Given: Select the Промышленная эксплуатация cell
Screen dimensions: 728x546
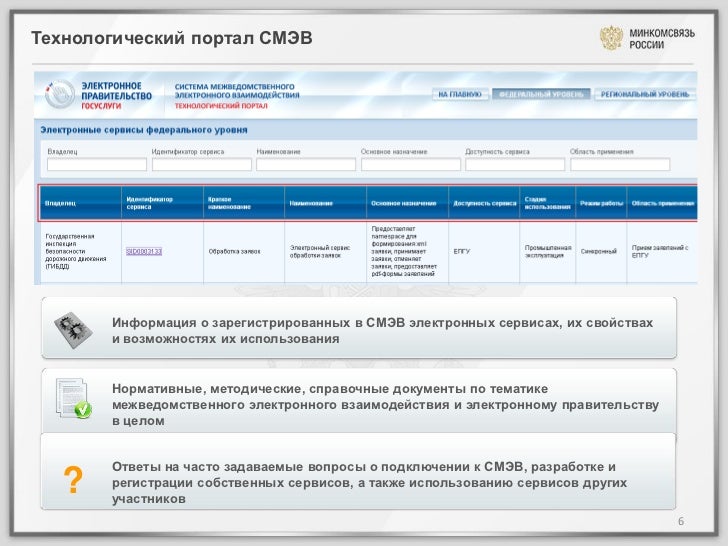Looking at the screenshot, I should (x=547, y=251).
